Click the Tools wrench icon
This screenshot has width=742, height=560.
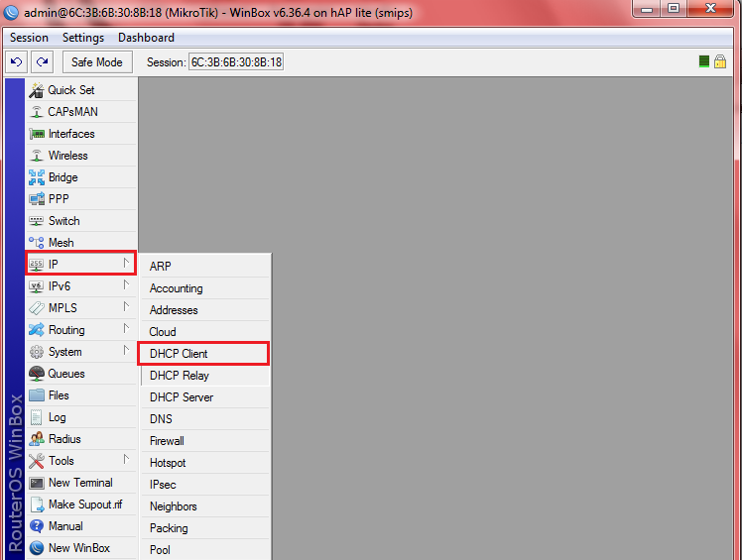37,461
